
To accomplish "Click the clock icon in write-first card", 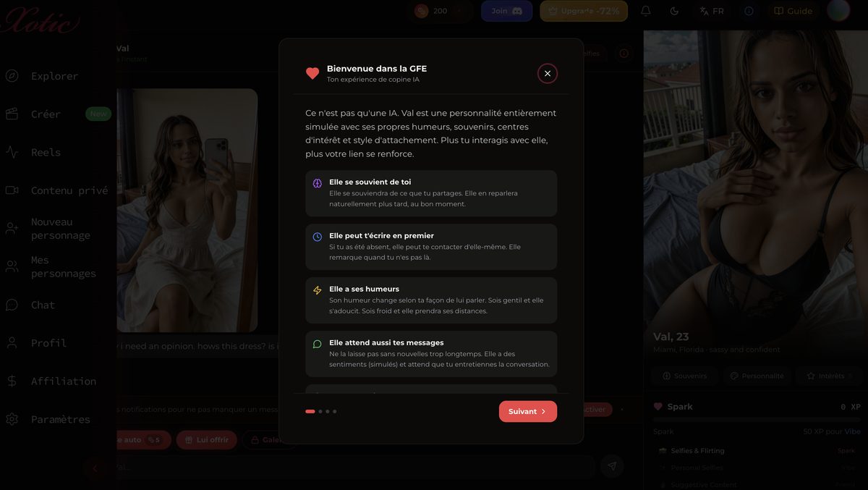I will point(317,237).
